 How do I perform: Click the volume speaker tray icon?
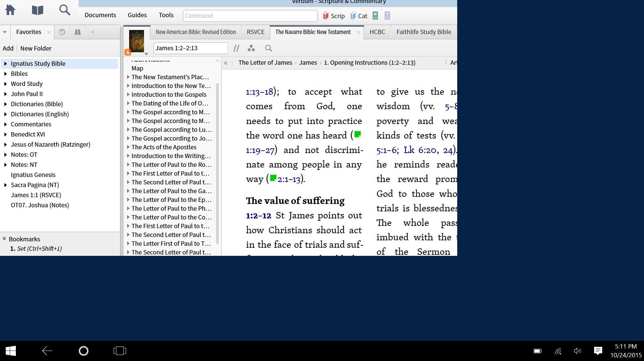pyautogui.click(x=578, y=351)
